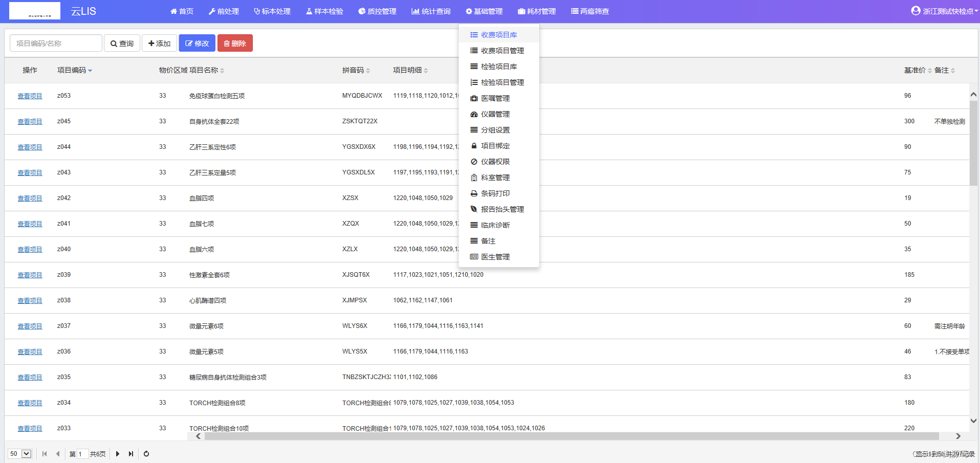Click the 医生管理 card icon
The image size is (980, 463).
[x=474, y=257]
